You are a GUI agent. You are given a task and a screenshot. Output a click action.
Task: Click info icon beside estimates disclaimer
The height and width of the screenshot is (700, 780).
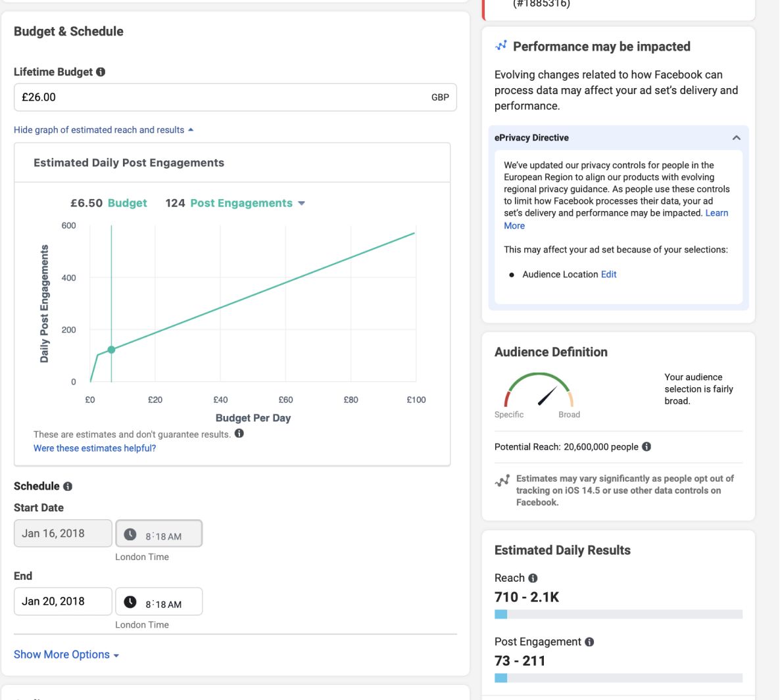pyautogui.click(x=239, y=433)
